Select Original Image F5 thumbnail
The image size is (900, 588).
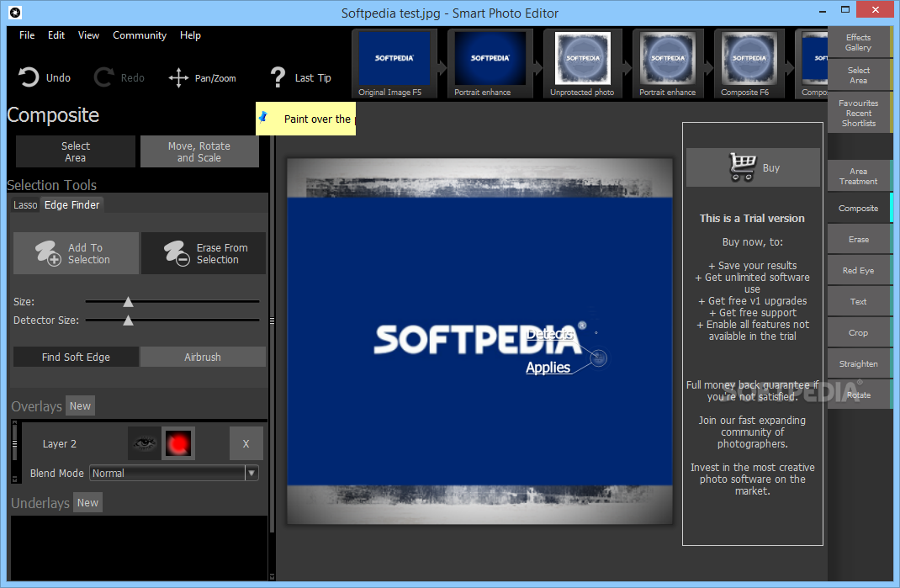pos(394,63)
